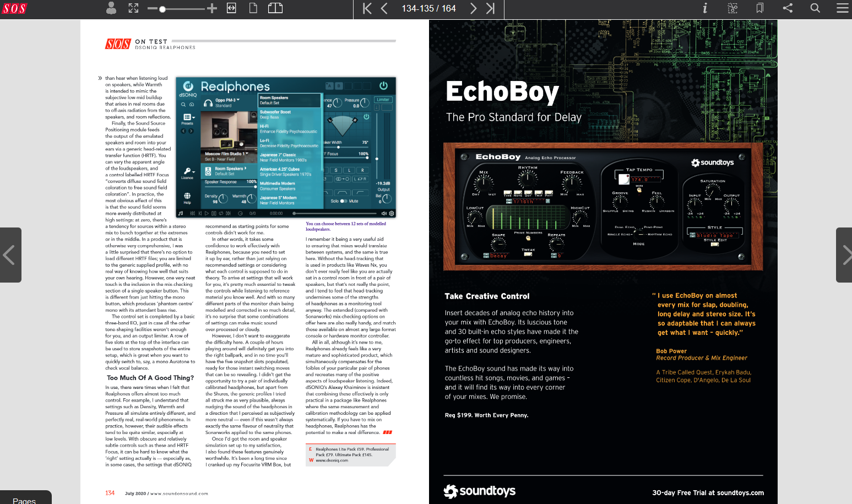This screenshot has width=852, height=504.
Task: Zoom in with the plus icon
Action: (x=211, y=8)
